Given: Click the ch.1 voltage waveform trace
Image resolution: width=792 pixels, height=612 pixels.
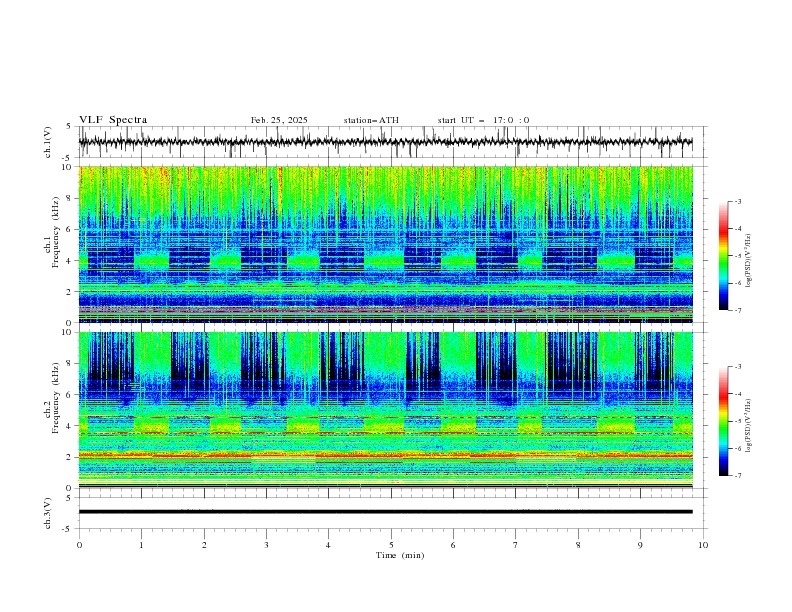Looking at the screenshot, I should click(385, 142).
